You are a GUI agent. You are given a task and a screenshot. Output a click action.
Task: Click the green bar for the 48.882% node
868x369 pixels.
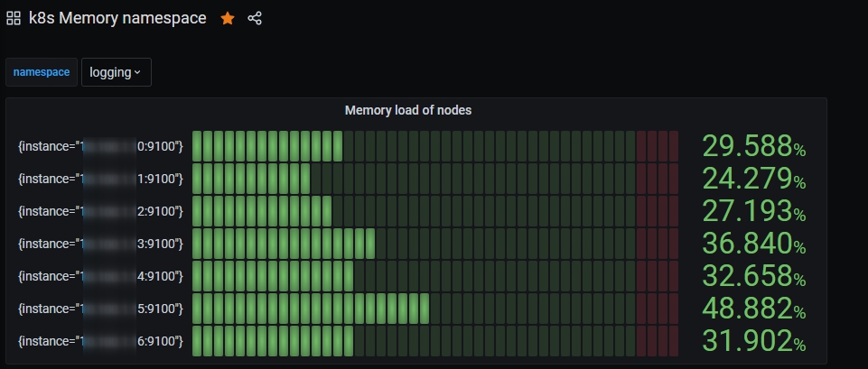click(310, 309)
